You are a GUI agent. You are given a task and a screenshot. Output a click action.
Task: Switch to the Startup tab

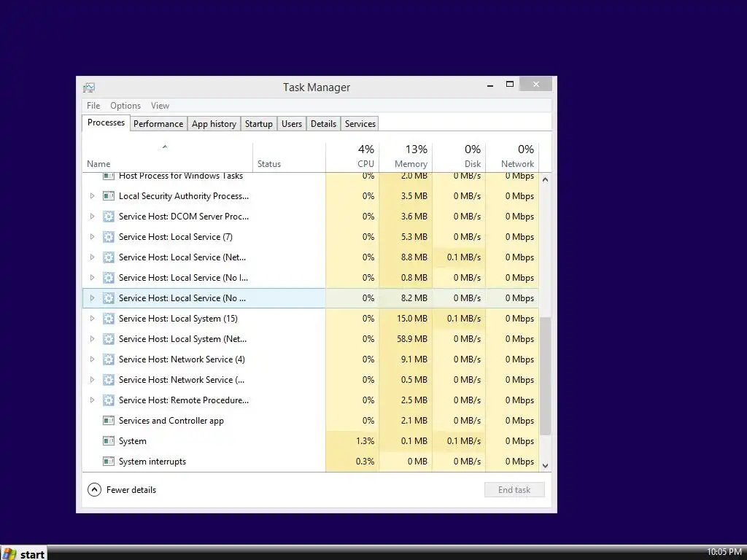tap(259, 124)
